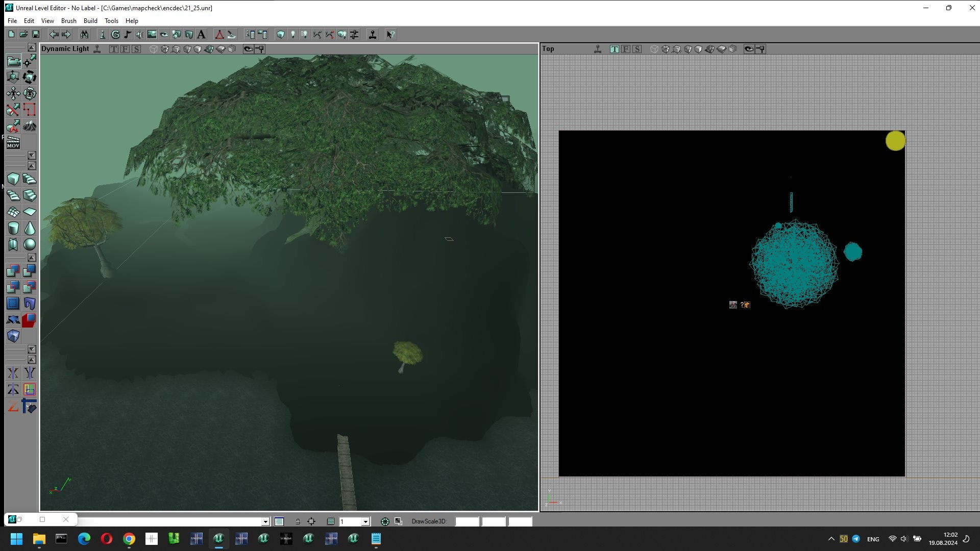Open the command line history dropdown
The height and width of the screenshot is (551, 980).
click(265, 521)
